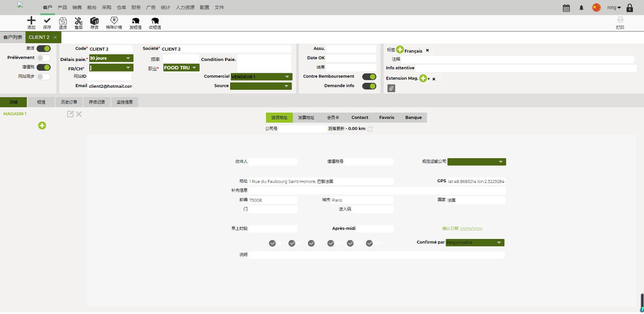Turn off the Demande info toggle
Viewport: 644px width, 314px height.
(369, 86)
